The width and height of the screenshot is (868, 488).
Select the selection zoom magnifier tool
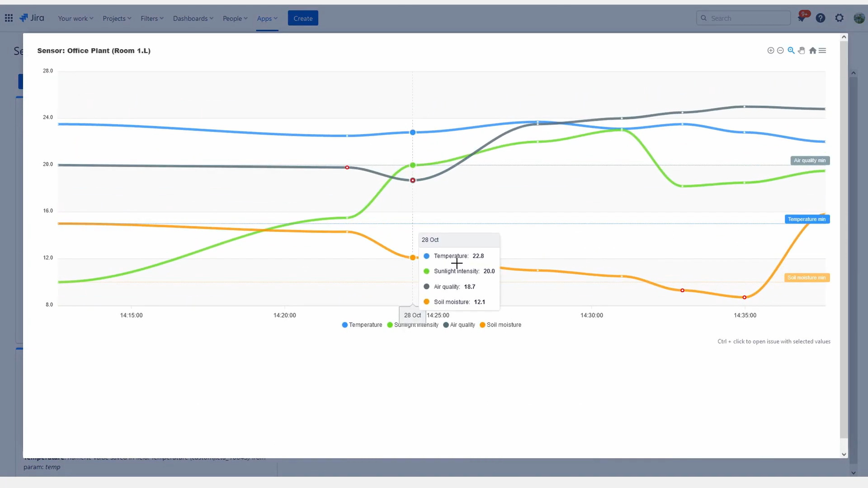pyautogui.click(x=791, y=51)
